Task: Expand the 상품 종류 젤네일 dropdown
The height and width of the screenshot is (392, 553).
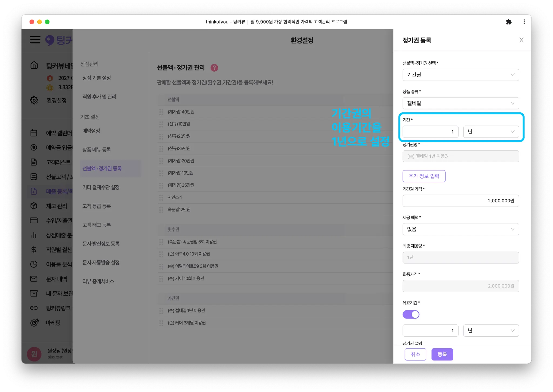Action: coord(460,103)
